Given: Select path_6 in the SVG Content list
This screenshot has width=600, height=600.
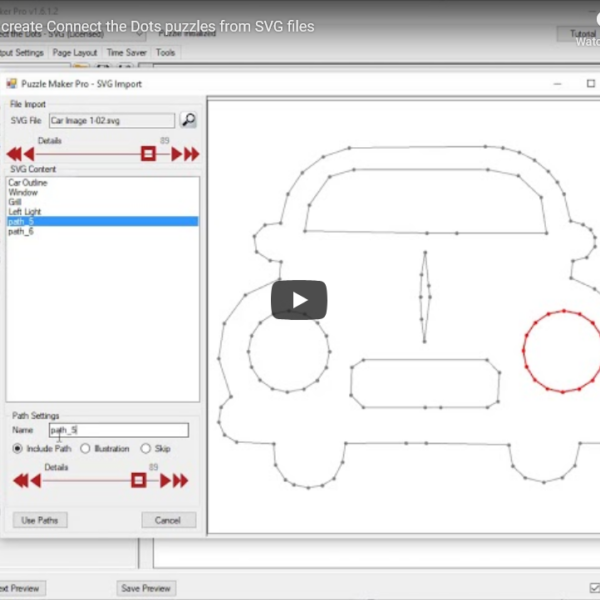Looking at the screenshot, I should pyautogui.click(x=22, y=231).
